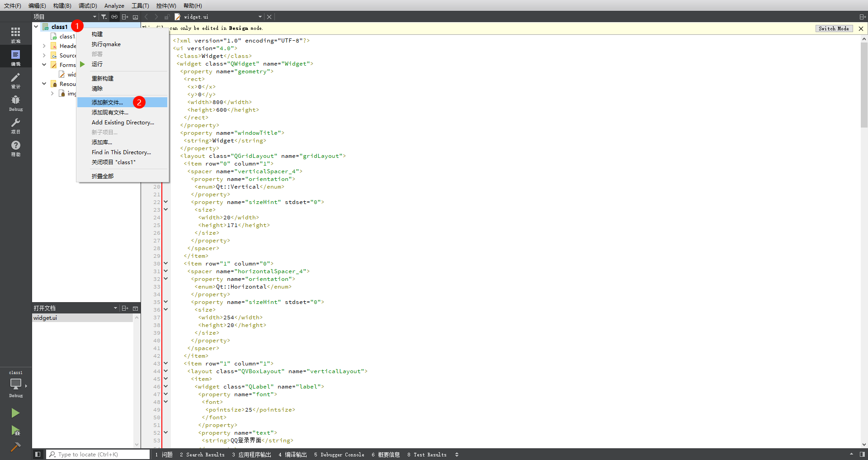Collapse the class1 project tree node
This screenshot has height=460, width=868.
pos(36,27)
